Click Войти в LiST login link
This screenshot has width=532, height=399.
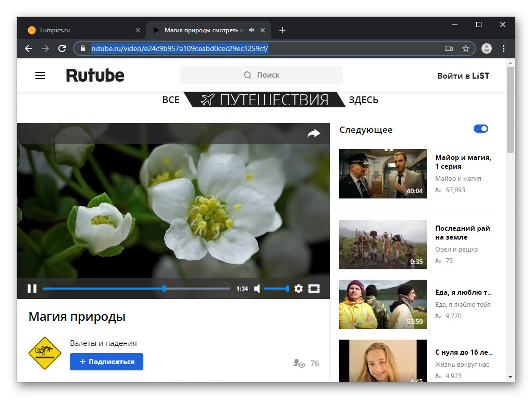tap(463, 76)
